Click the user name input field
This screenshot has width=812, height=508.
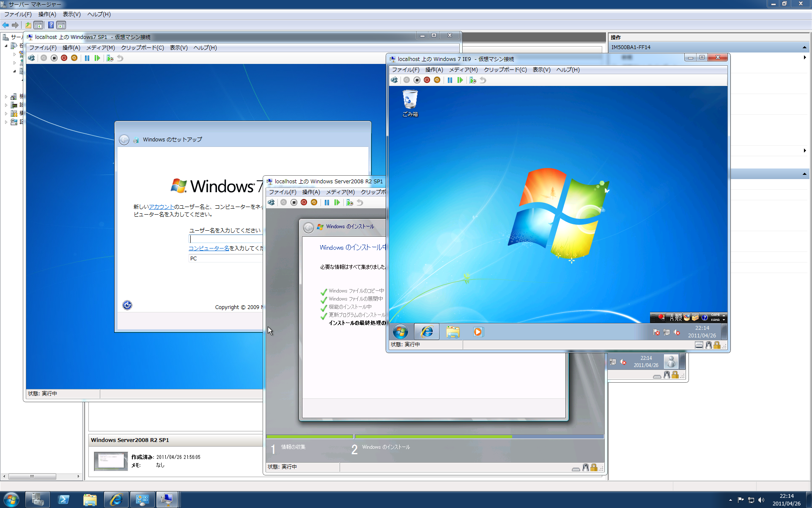pyautogui.click(x=226, y=239)
